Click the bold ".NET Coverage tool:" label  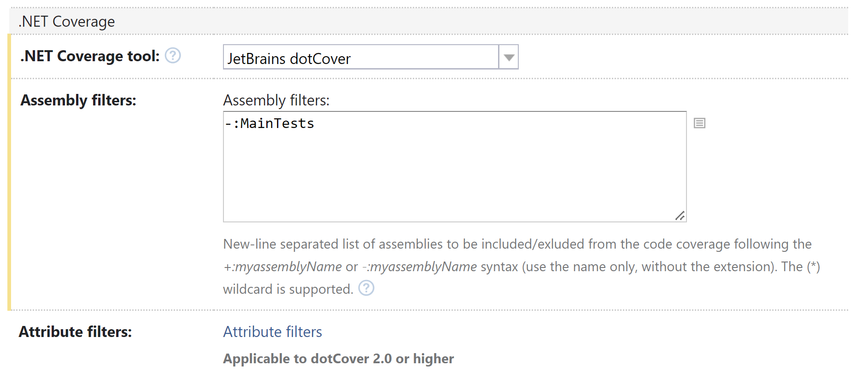pos(90,56)
